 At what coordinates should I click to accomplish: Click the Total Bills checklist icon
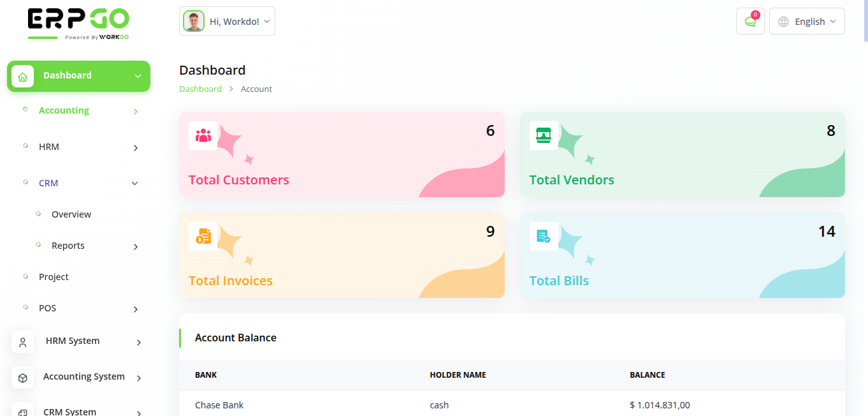tap(544, 236)
